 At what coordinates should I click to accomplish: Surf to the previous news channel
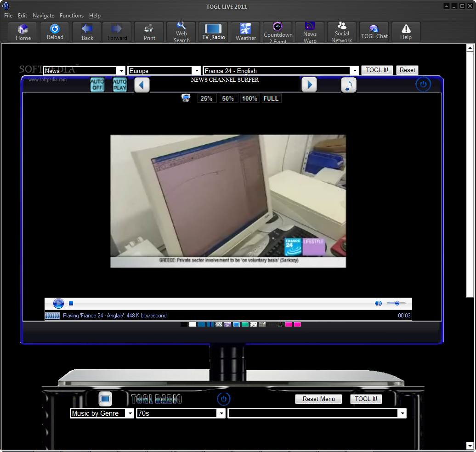pyautogui.click(x=142, y=85)
